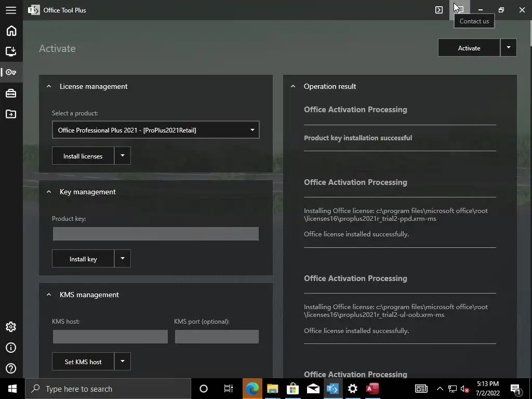Screen dimensions: 532x399
Task: Click the Windows taskbar search box
Action: 108,389
